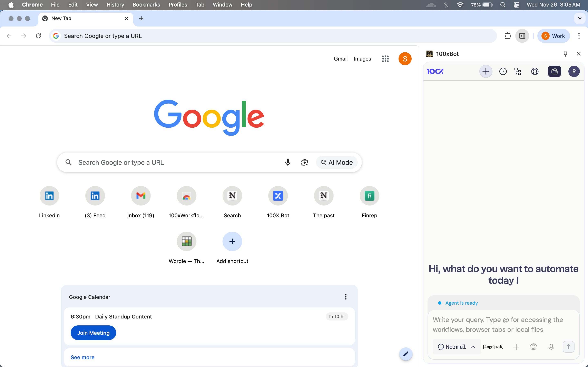Open the Google apps grid
Screen dimensions: 588x367
point(385,59)
